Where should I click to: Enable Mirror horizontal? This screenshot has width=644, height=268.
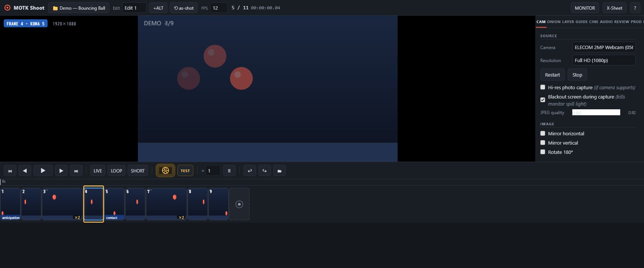(543, 133)
